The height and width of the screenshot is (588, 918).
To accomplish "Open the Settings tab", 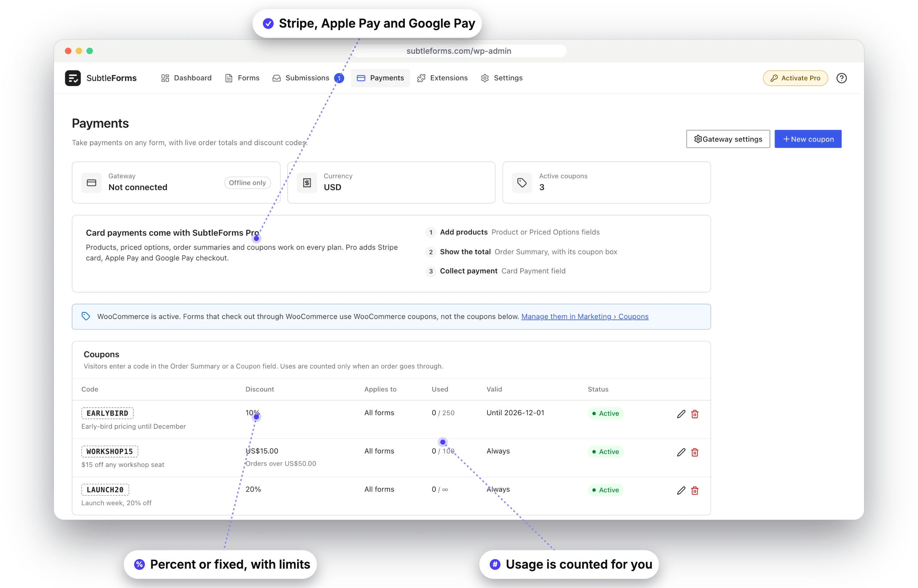I will [502, 78].
